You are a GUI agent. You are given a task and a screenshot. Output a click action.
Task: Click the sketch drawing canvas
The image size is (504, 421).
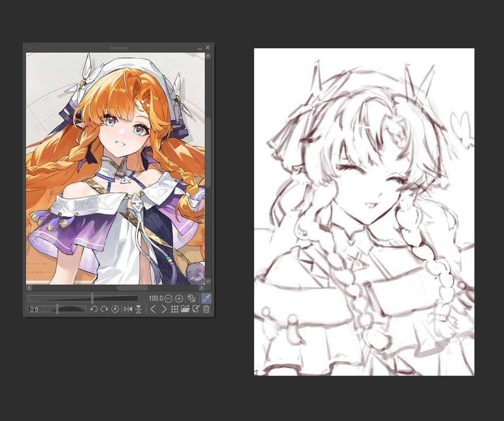[364, 212]
